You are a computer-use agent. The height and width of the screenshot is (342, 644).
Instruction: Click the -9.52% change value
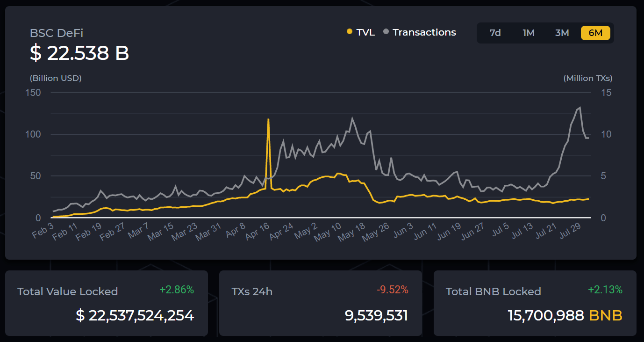coord(393,290)
